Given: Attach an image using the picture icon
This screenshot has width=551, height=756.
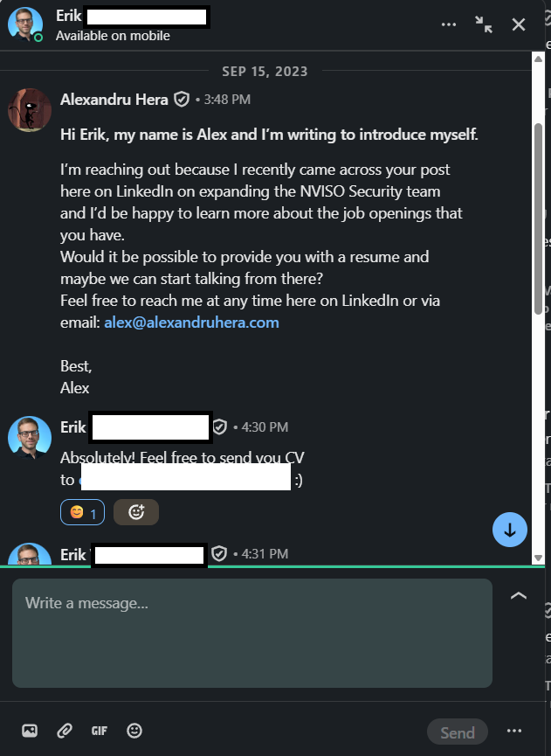Looking at the screenshot, I should click(30, 731).
